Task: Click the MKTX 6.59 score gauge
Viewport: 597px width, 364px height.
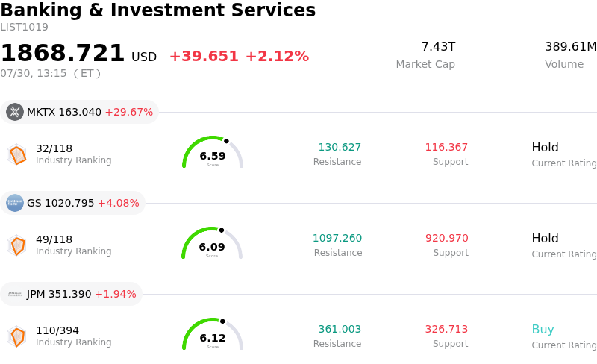Action: [213, 152]
